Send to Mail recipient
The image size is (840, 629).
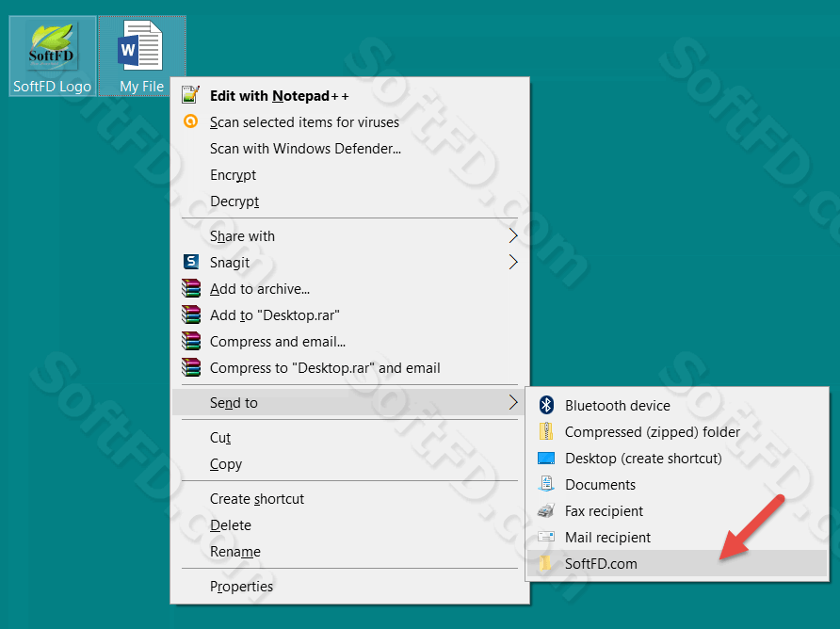pos(677,537)
